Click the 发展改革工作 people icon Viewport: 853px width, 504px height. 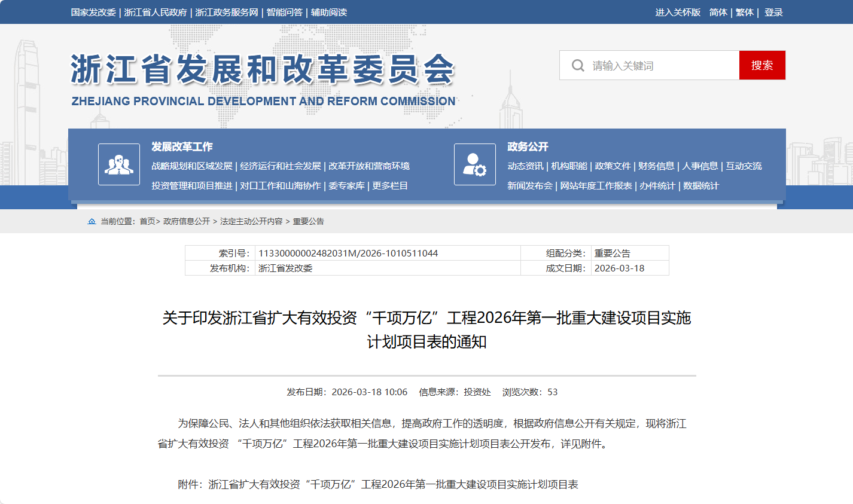coord(119,164)
